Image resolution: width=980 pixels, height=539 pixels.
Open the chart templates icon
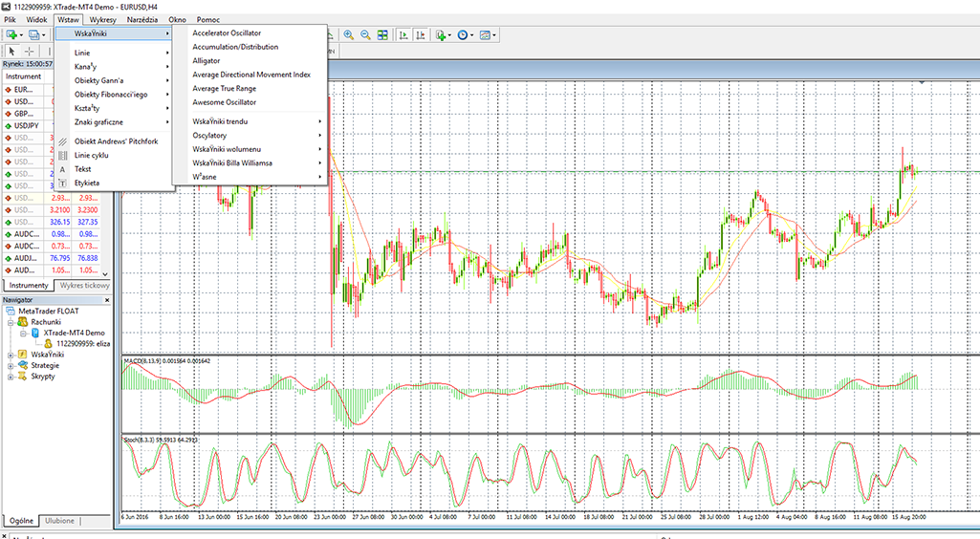(487, 35)
